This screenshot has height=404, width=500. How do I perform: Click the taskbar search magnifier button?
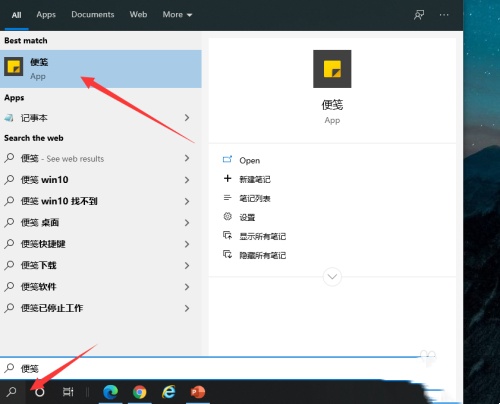[x=12, y=392]
